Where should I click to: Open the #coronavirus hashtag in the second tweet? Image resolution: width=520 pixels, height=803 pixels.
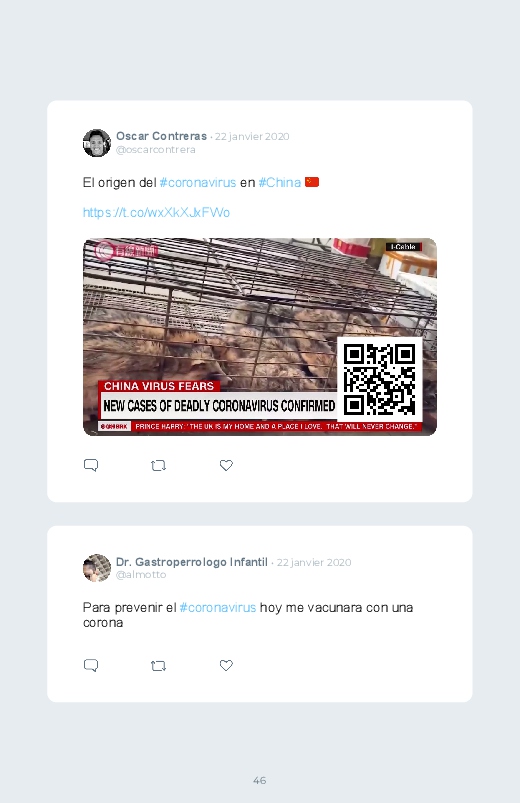tap(218, 608)
